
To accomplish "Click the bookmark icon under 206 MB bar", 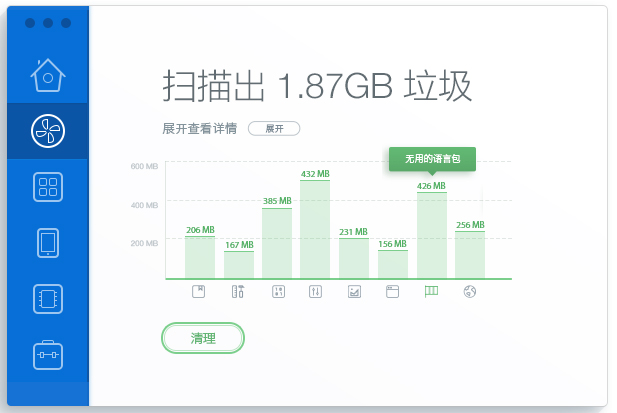I will [x=200, y=292].
